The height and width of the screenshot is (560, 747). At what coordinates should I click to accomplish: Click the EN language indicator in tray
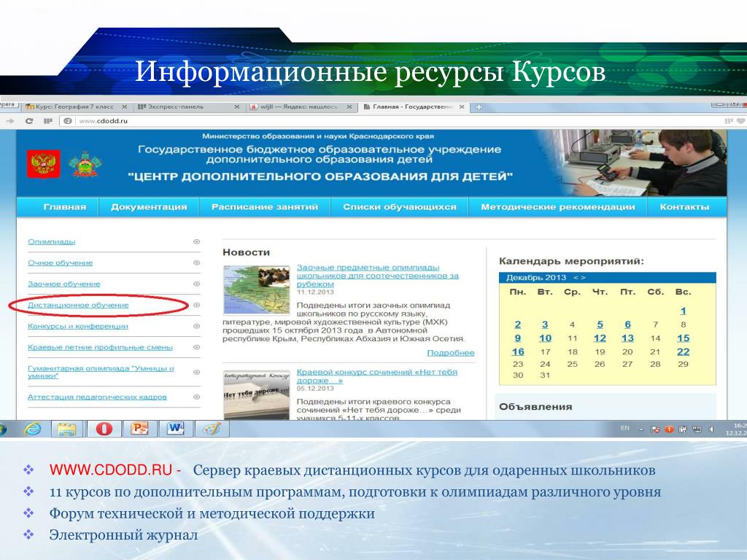(x=625, y=428)
